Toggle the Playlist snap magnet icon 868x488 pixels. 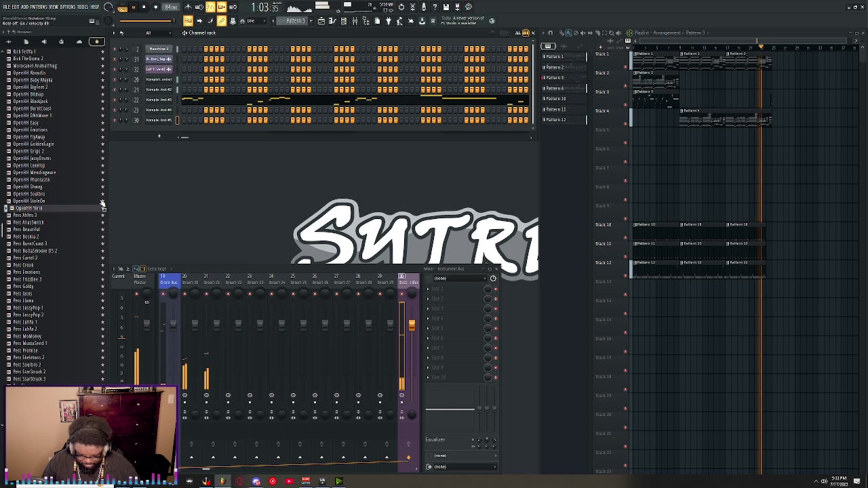click(550, 33)
